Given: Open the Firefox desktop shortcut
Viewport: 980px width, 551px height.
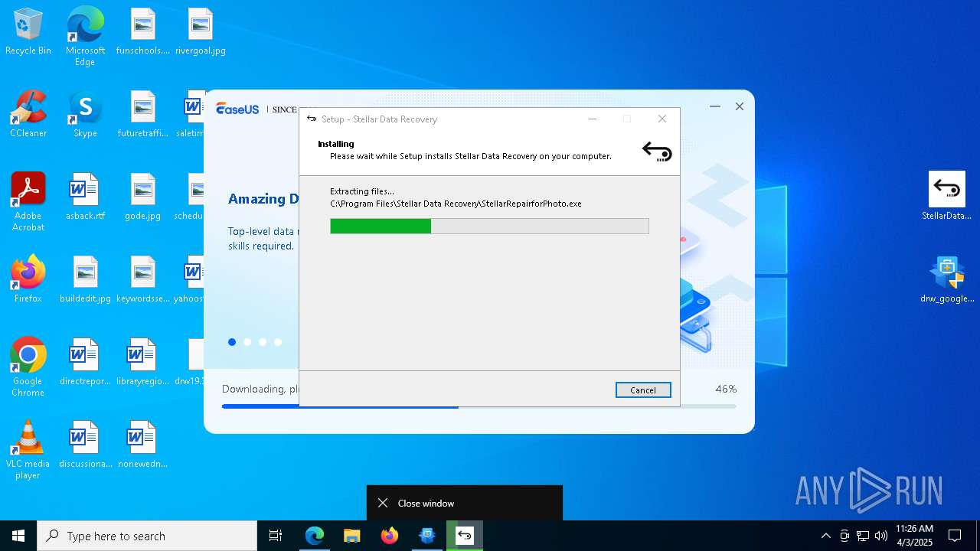Looking at the screenshot, I should pos(28,280).
